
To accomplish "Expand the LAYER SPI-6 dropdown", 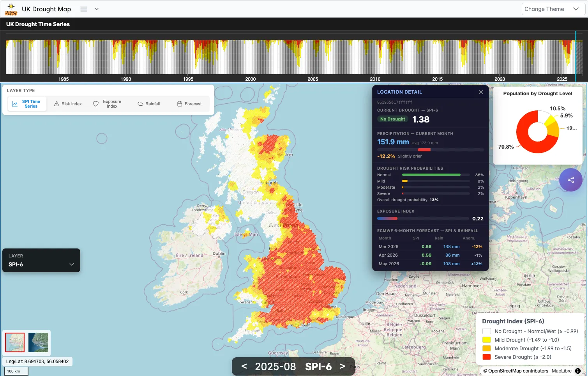I will [x=41, y=260].
